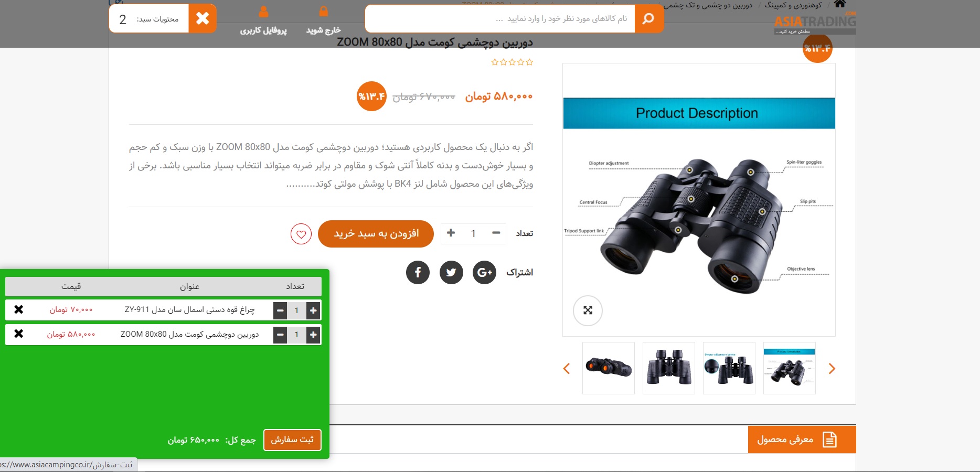
Task: Click the star rating row
Action: coord(512,62)
